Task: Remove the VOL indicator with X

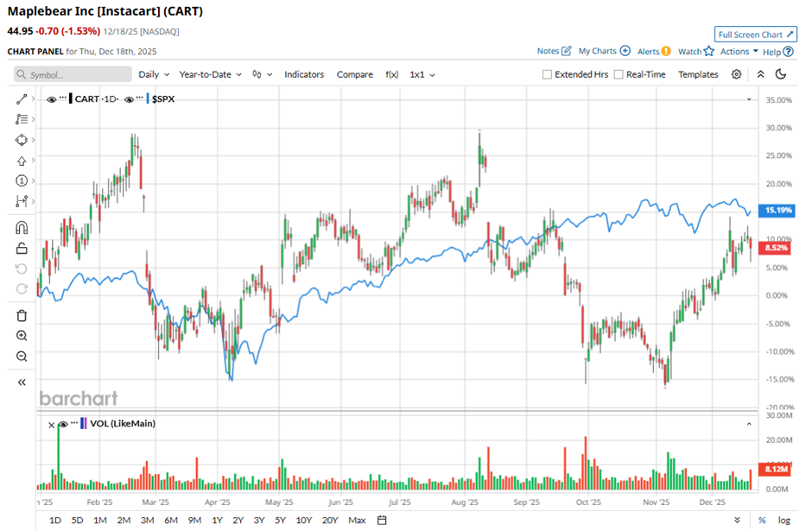Action: click(51, 425)
